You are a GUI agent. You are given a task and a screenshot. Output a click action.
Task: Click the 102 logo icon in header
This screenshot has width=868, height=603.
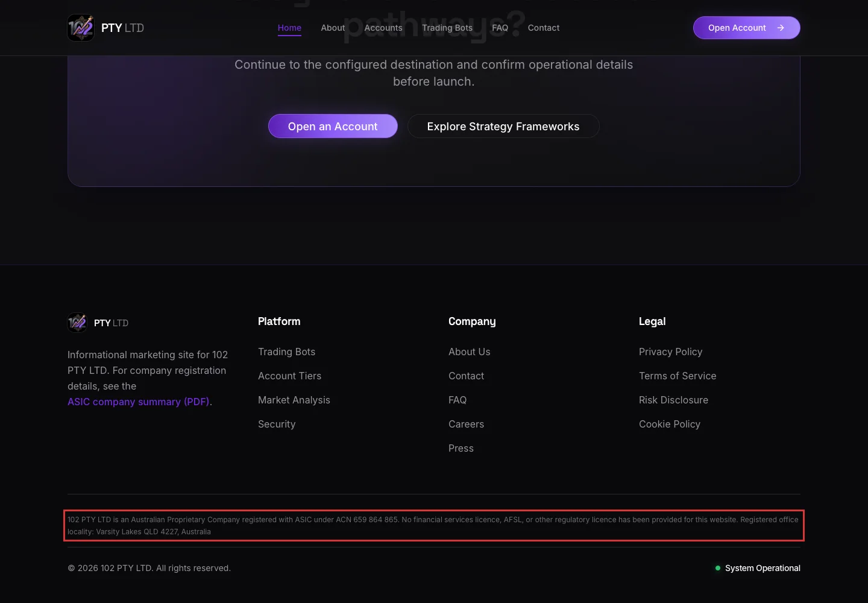81,28
